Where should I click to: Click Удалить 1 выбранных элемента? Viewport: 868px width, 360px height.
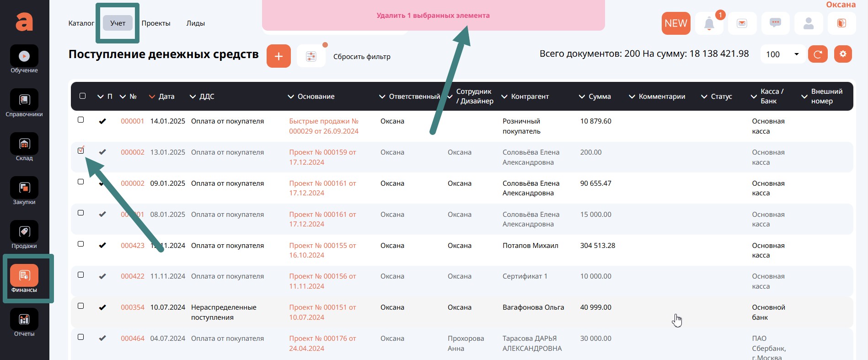tap(433, 16)
